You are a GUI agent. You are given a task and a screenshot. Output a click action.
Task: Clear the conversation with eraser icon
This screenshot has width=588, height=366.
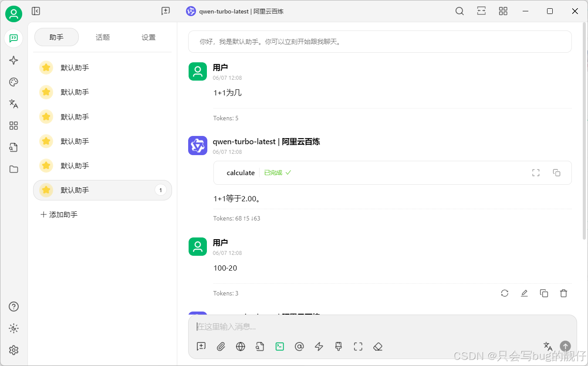(x=378, y=346)
